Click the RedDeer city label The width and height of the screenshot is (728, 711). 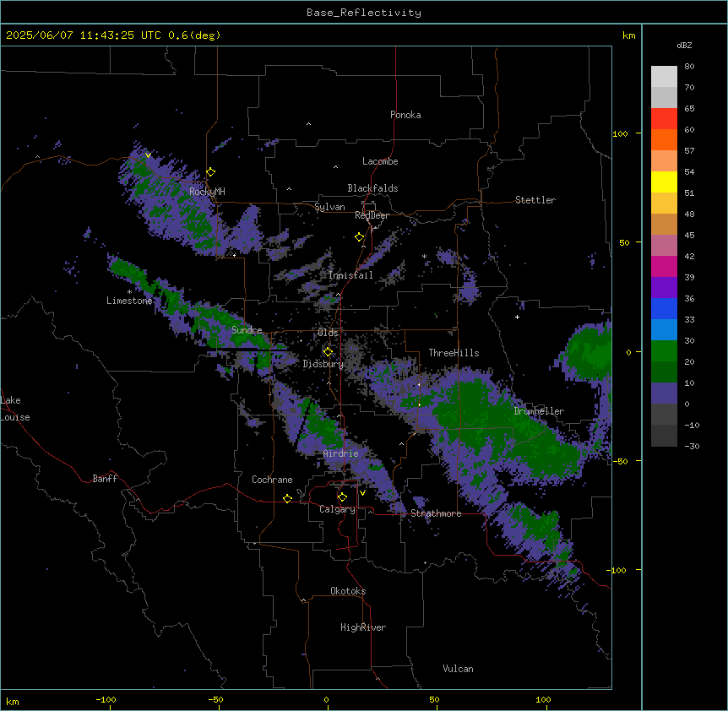[372, 215]
